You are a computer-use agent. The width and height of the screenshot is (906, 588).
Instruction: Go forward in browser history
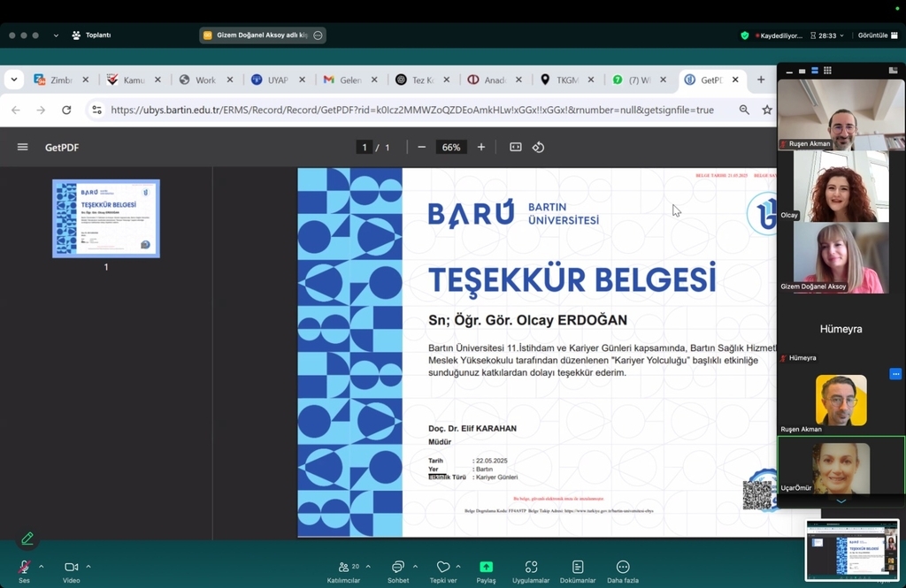tap(41, 110)
